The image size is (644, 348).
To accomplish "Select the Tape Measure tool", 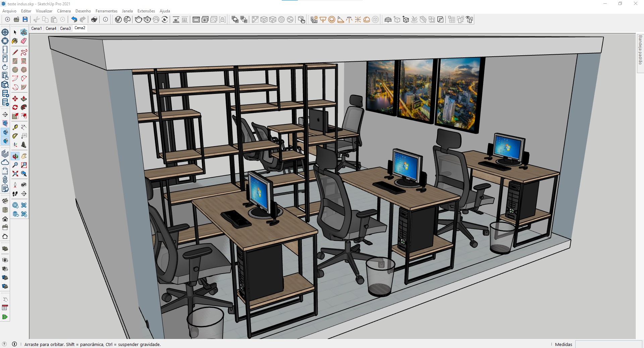I will [x=15, y=127].
